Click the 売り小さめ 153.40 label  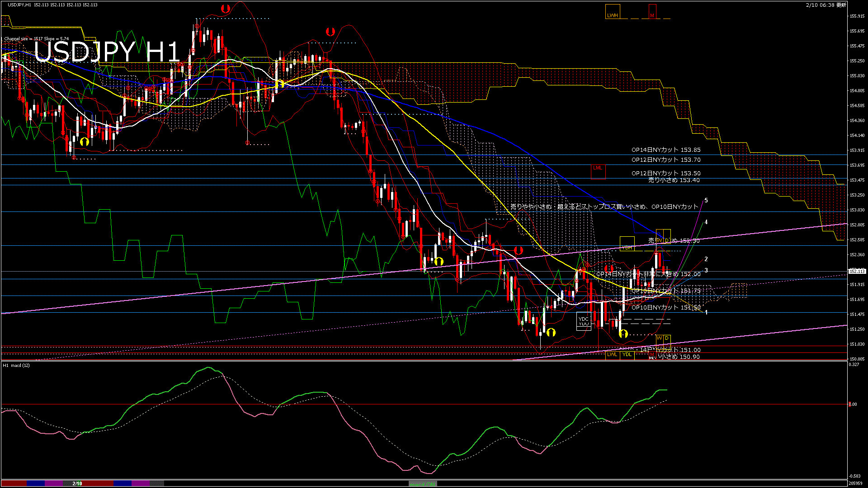point(674,180)
